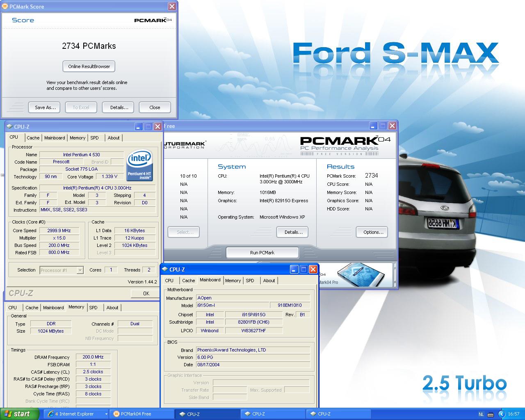
Task: Click the PCMark Score window title icon
Action: pyautogui.click(x=5, y=7)
